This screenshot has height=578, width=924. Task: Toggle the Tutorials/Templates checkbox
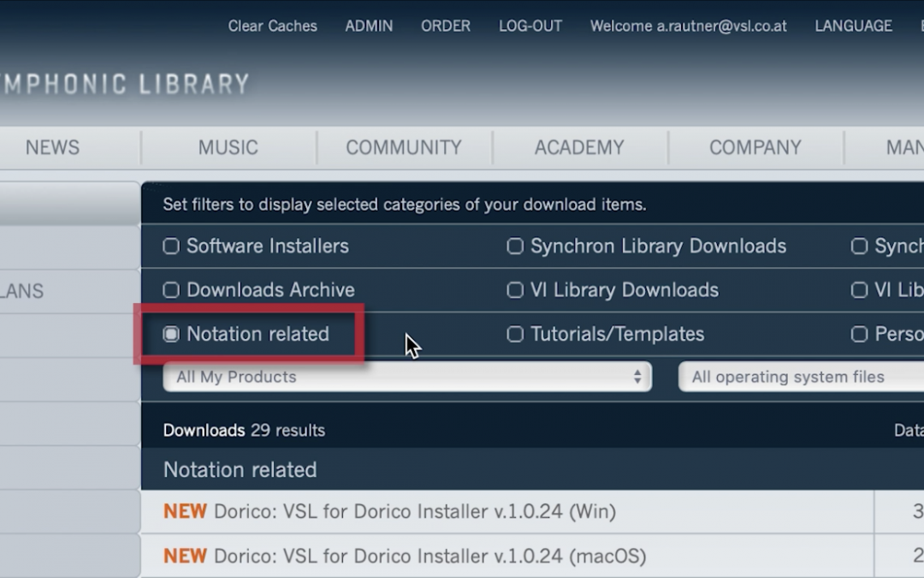(x=515, y=335)
